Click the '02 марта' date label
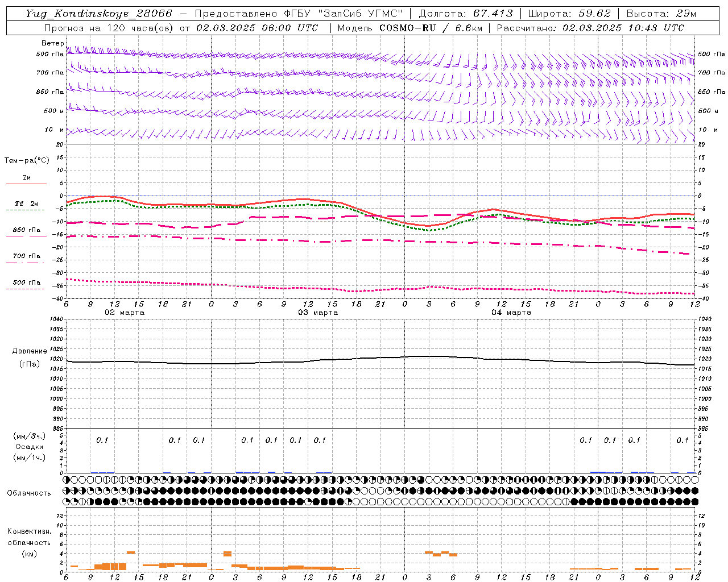 125,313
